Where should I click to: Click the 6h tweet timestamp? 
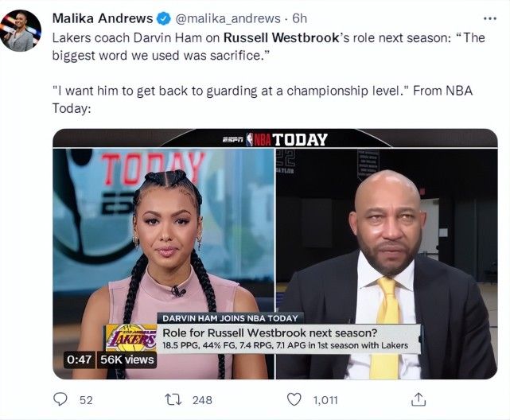click(300, 18)
